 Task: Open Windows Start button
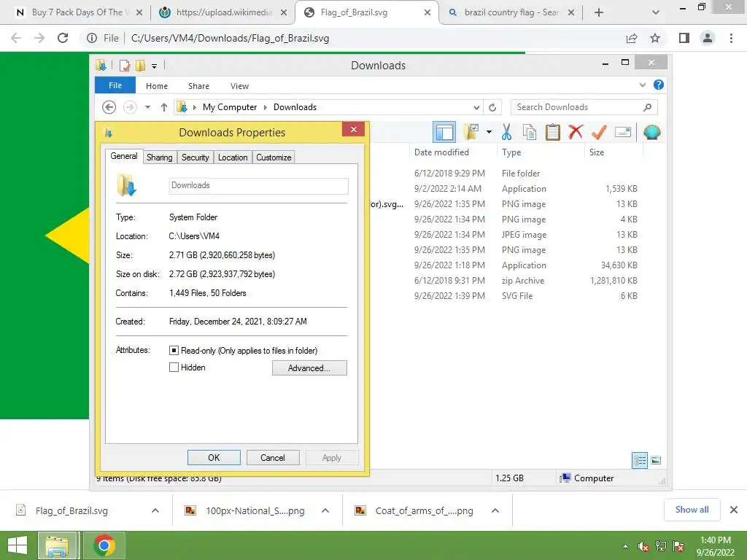18,545
